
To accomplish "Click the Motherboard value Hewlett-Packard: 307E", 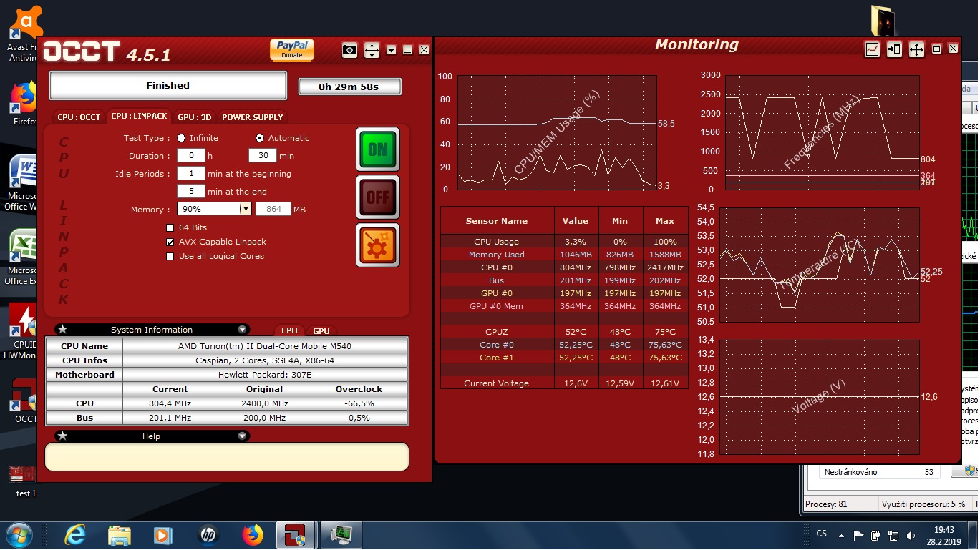I will coord(265,375).
